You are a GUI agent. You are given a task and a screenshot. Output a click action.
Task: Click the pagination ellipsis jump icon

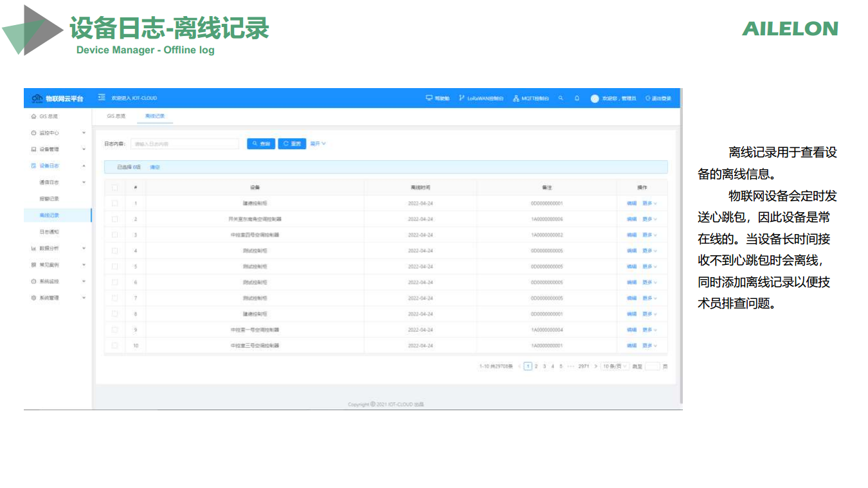[571, 366]
